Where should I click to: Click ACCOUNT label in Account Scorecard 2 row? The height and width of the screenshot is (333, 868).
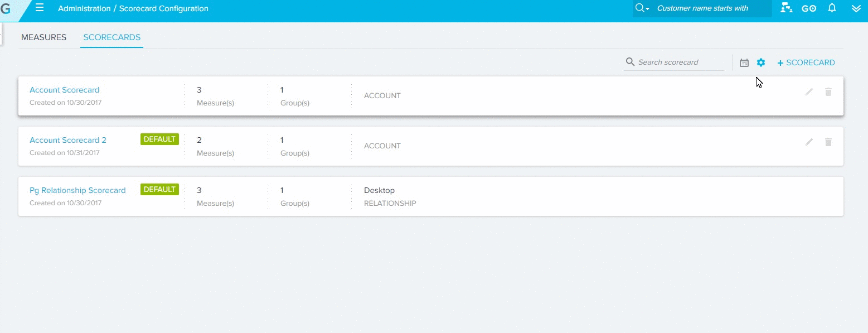click(382, 146)
